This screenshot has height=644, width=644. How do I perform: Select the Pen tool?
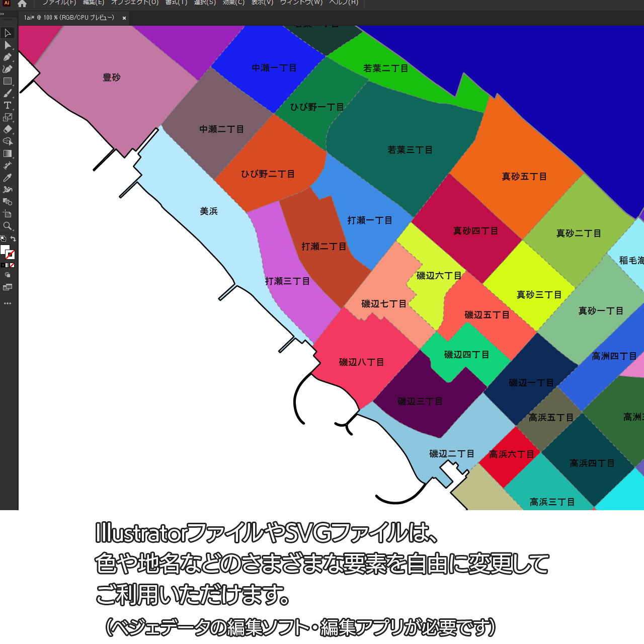(8, 57)
